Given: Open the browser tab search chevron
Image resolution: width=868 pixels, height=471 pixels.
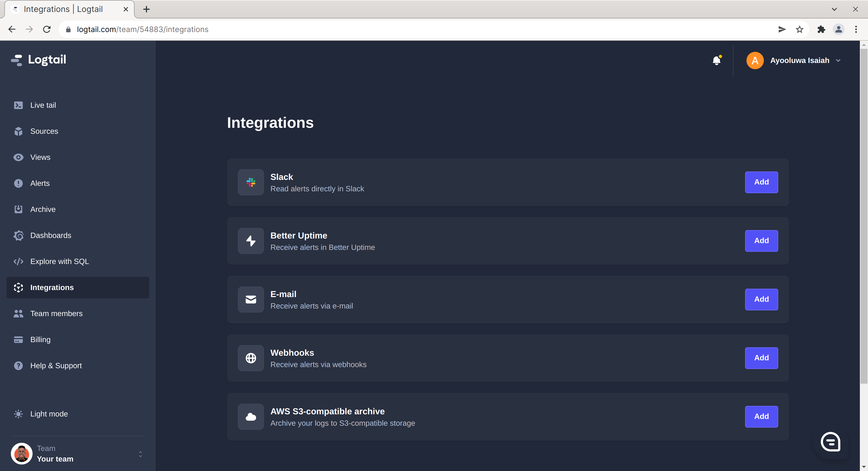Looking at the screenshot, I should click(x=834, y=9).
